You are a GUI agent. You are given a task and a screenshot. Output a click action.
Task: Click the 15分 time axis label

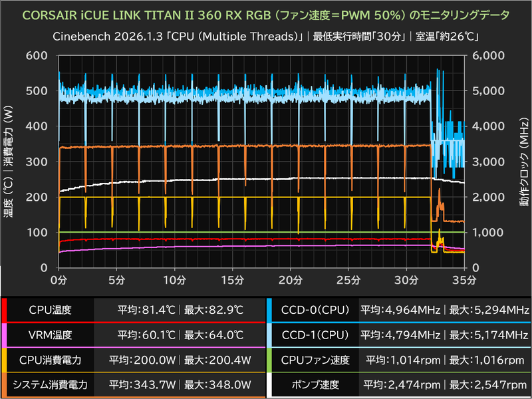pos(232,280)
